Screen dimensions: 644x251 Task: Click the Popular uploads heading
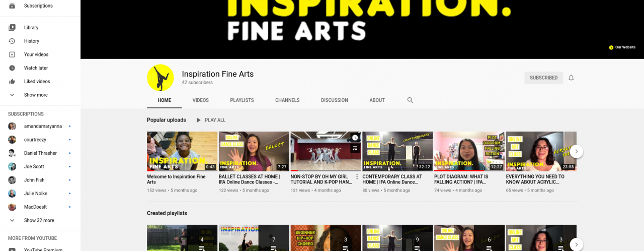(x=167, y=120)
